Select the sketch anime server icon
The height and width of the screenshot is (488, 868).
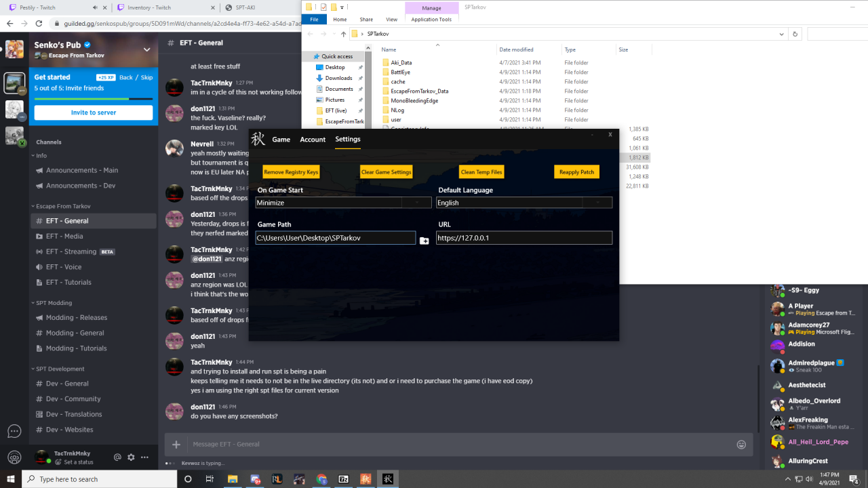point(14,109)
